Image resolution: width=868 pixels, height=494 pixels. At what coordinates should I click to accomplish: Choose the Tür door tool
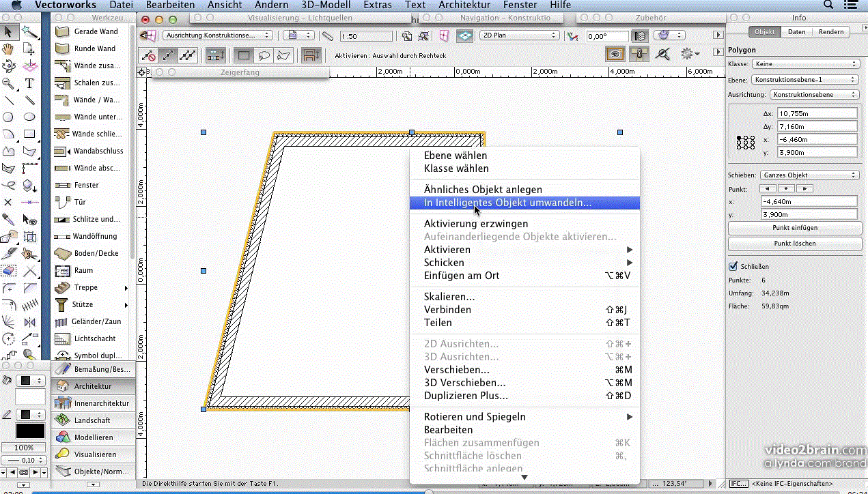click(x=89, y=202)
